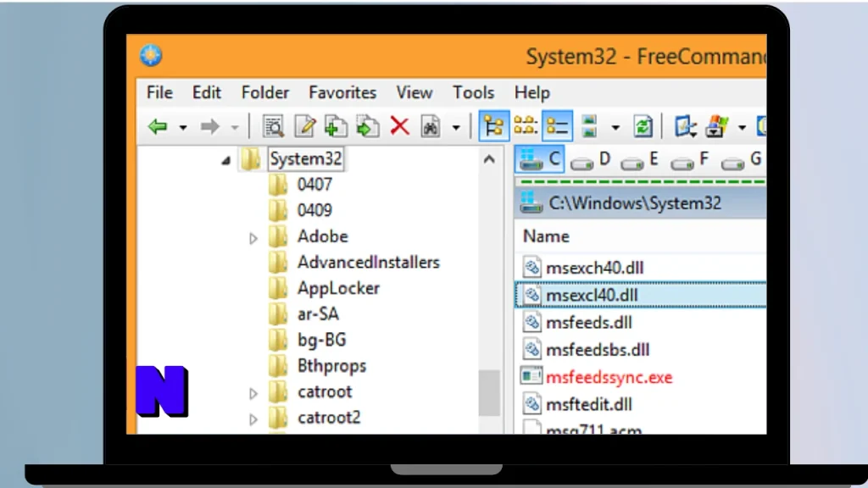Click the copy files icon with green plus
Screen dimensions: 868x488
336,127
